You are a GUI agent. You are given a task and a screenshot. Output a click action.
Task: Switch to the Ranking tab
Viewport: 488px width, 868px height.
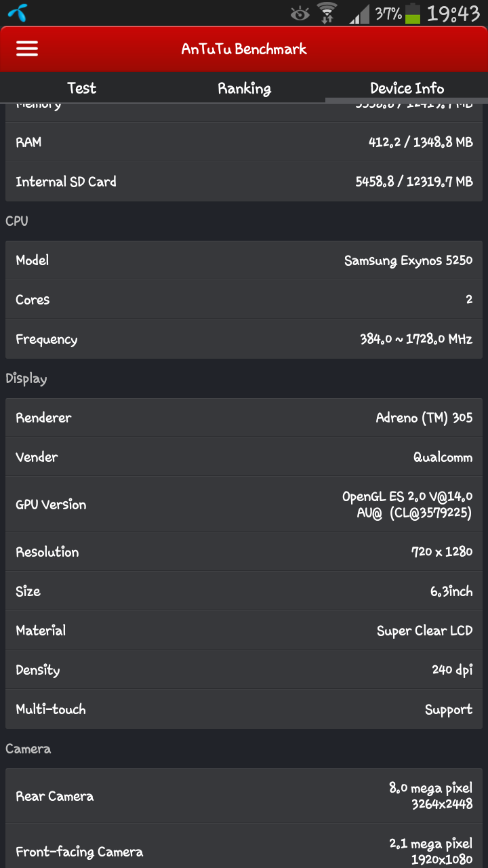(244, 88)
